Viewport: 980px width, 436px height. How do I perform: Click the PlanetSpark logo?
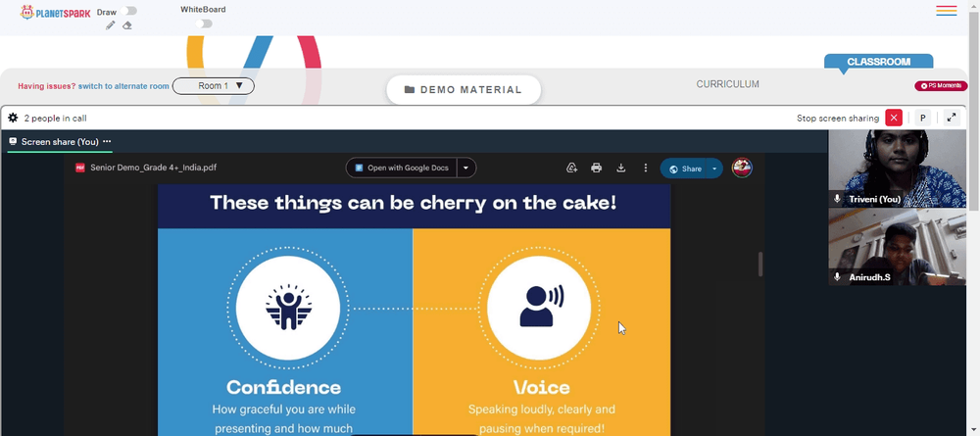[x=55, y=13]
